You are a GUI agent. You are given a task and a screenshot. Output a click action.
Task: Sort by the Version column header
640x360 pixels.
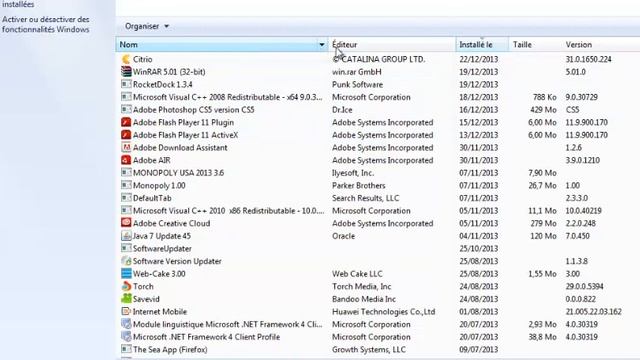pos(600,44)
